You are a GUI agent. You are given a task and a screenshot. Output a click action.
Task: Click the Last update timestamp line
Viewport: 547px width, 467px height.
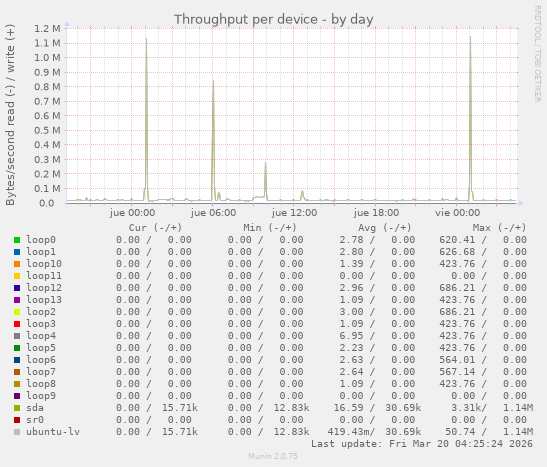pos(422,444)
